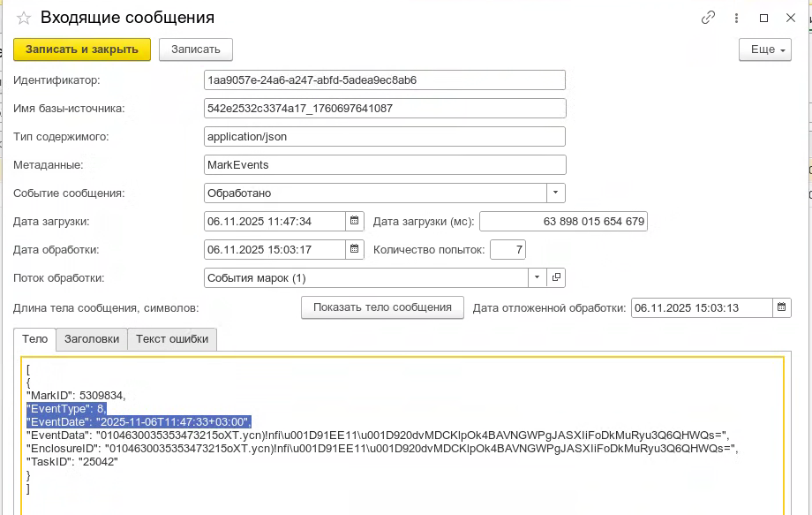812x515 pixels.
Task: Focus the Метаданные field with MarkEvents
Action: tap(384, 164)
